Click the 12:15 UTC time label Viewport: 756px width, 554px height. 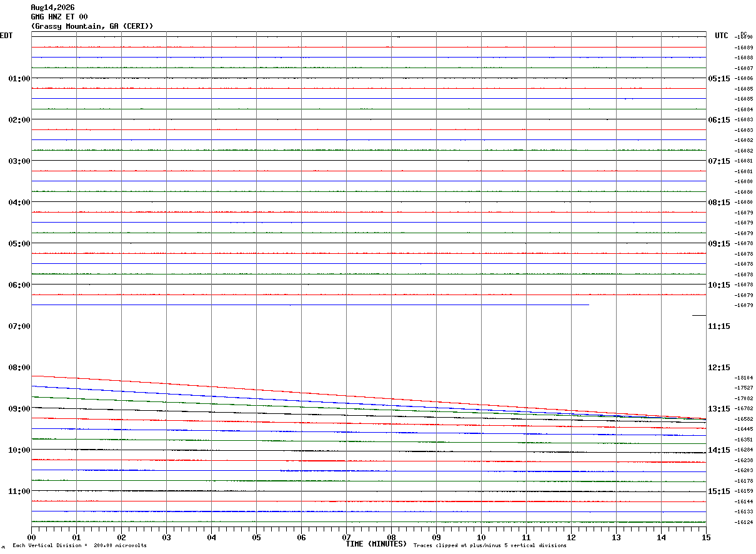(x=719, y=368)
